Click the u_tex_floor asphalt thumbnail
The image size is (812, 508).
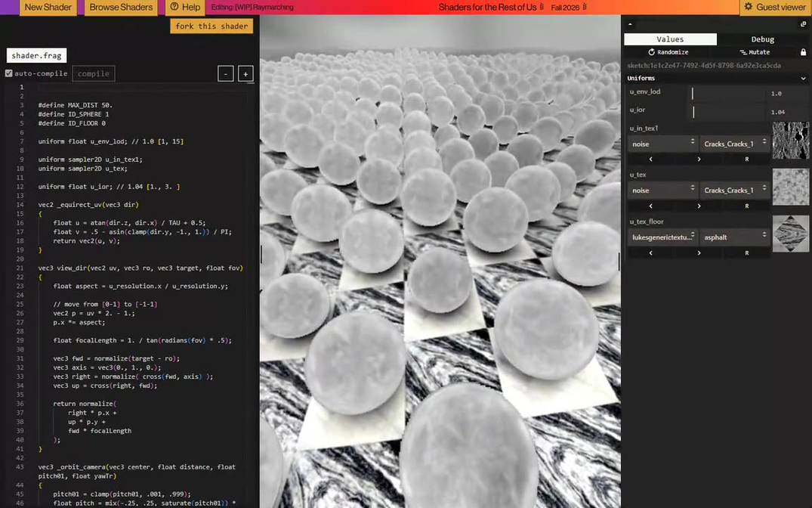tap(790, 234)
